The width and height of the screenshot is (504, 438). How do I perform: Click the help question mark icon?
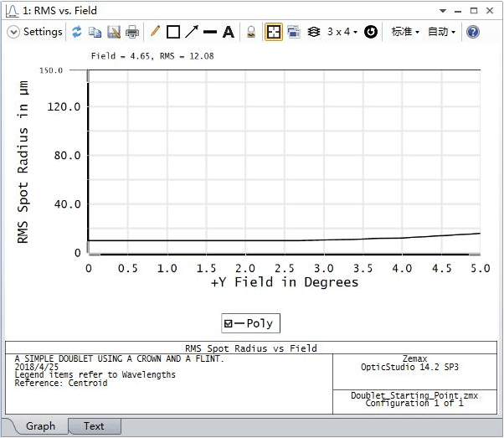(472, 32)
